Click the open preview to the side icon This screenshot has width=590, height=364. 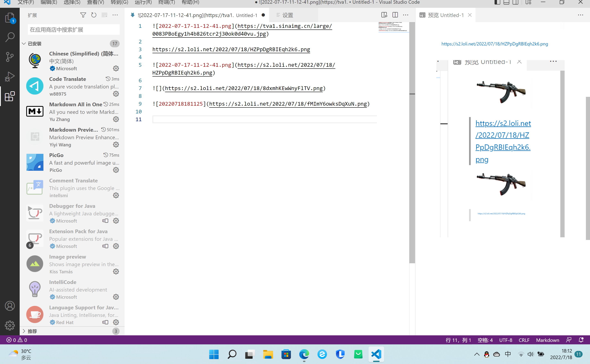pyautogui.click(x=384, y=15)
